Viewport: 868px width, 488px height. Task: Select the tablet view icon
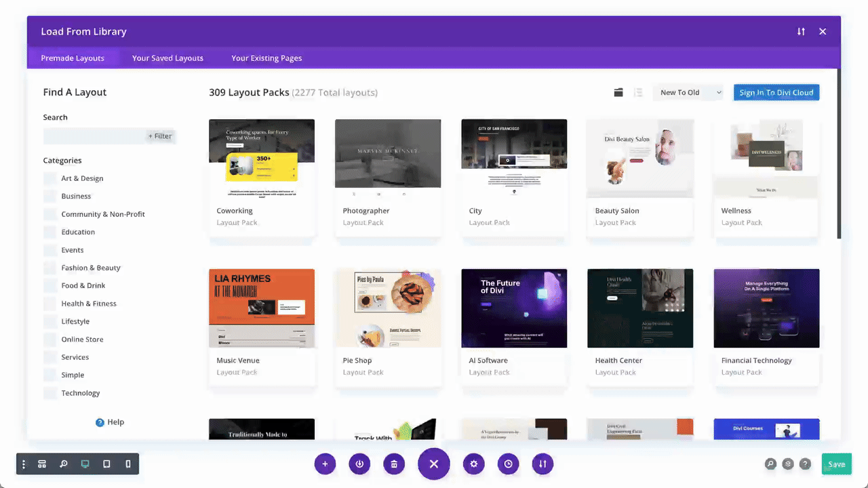pyautogui.click(x=106, y=464)
